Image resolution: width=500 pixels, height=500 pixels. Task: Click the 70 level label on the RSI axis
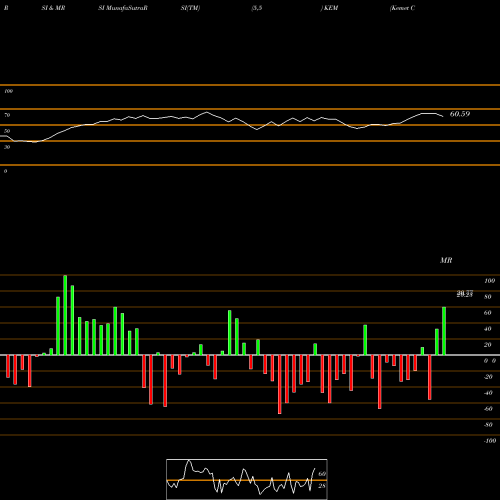[x=7, y=115]
